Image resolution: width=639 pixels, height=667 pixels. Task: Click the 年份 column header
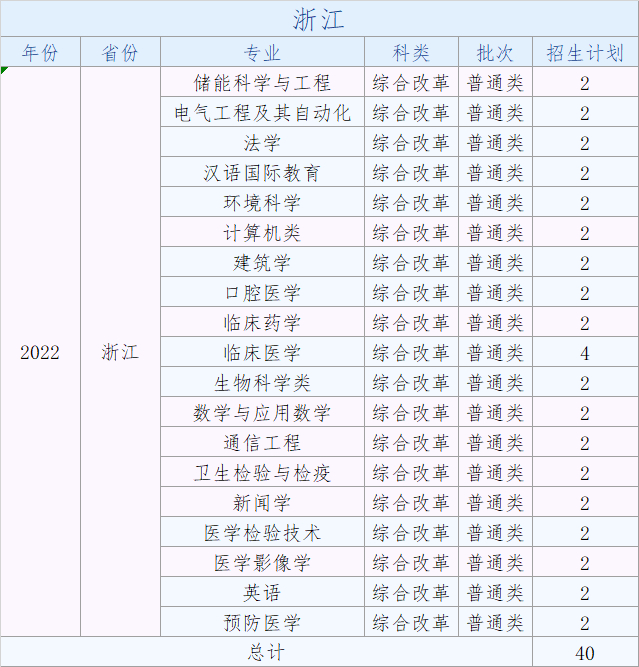(40, 53)
